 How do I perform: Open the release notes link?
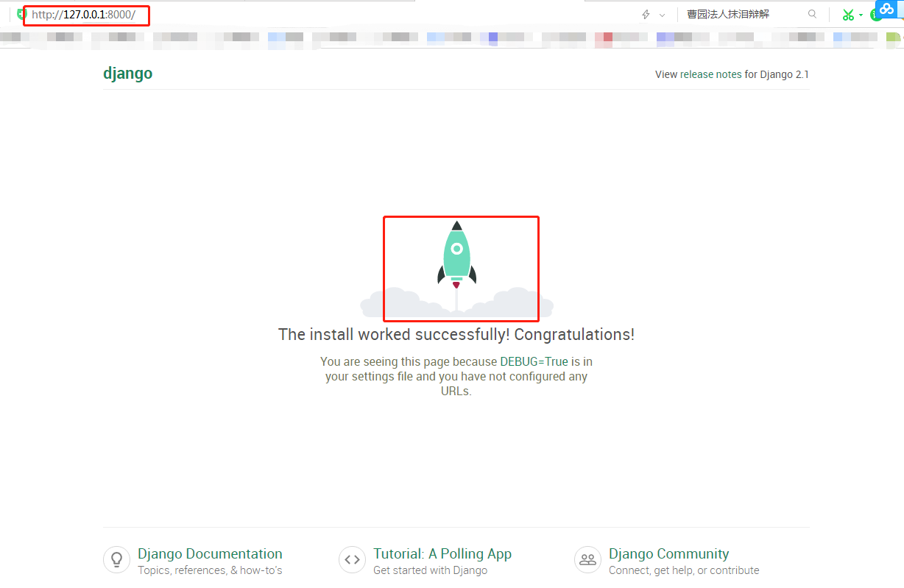coord(711,74)
